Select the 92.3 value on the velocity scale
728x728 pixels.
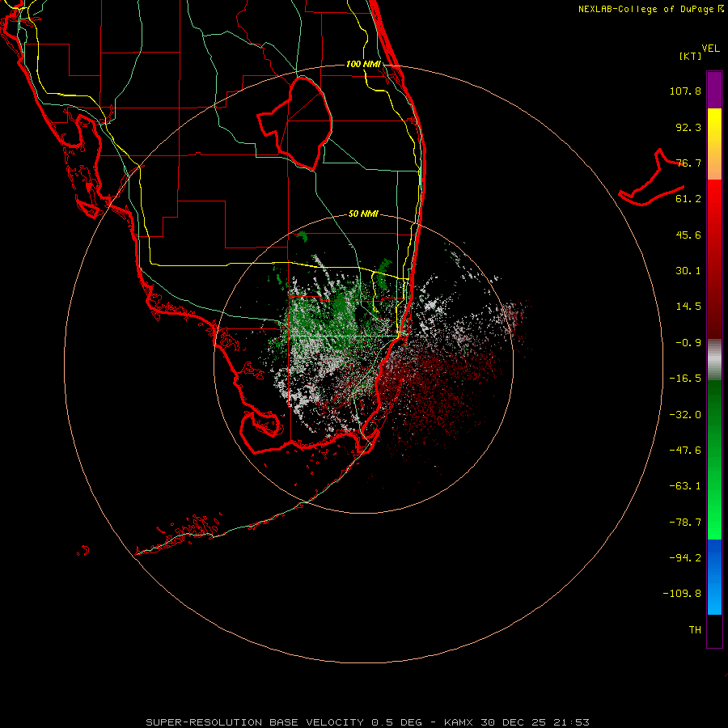pyautogui.click(x=688, y=127)
